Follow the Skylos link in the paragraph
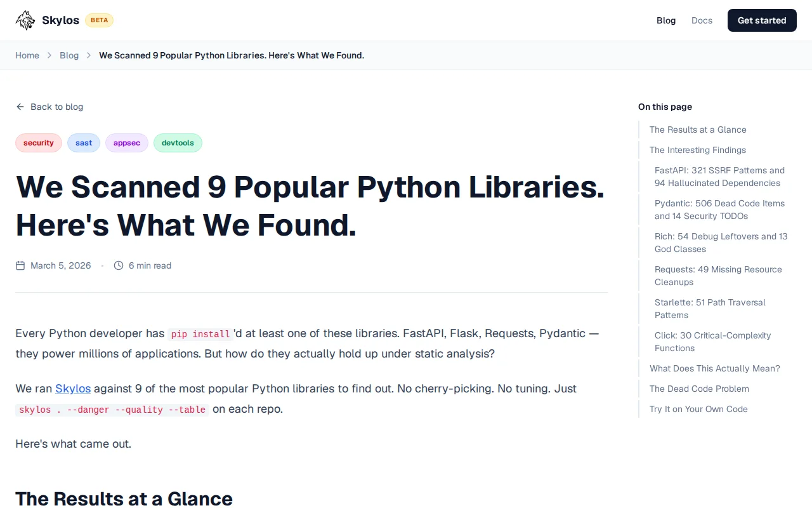 [73, 388]
